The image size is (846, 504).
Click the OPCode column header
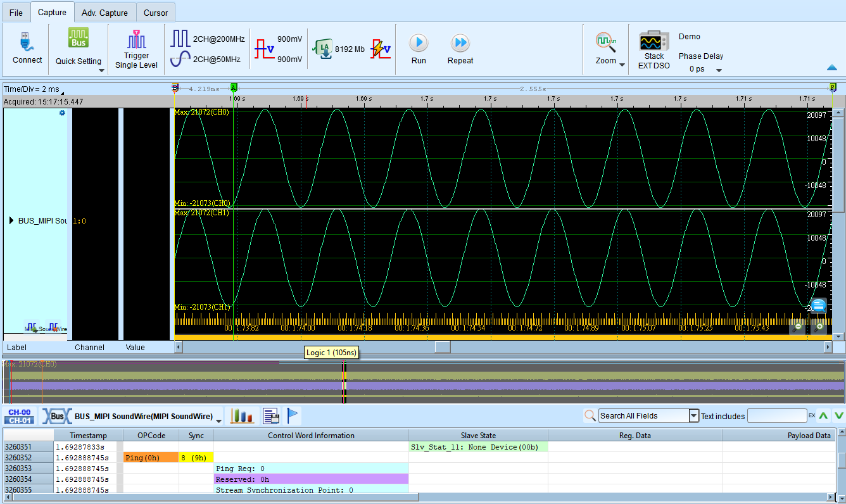(x=151, y=436)
